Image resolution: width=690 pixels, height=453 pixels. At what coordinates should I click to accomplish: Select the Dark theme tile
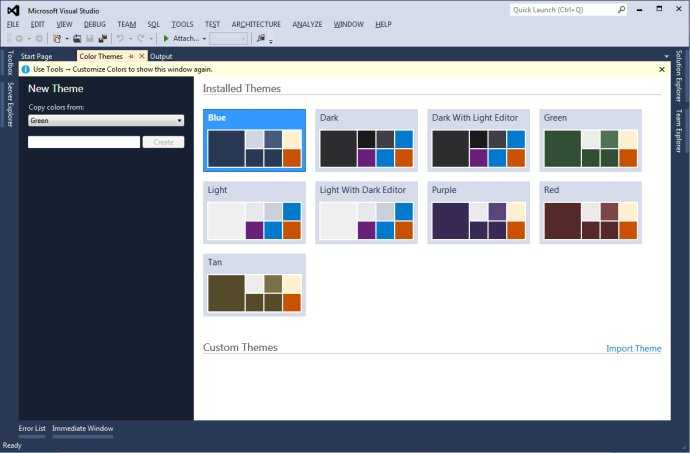coord(367,140)
